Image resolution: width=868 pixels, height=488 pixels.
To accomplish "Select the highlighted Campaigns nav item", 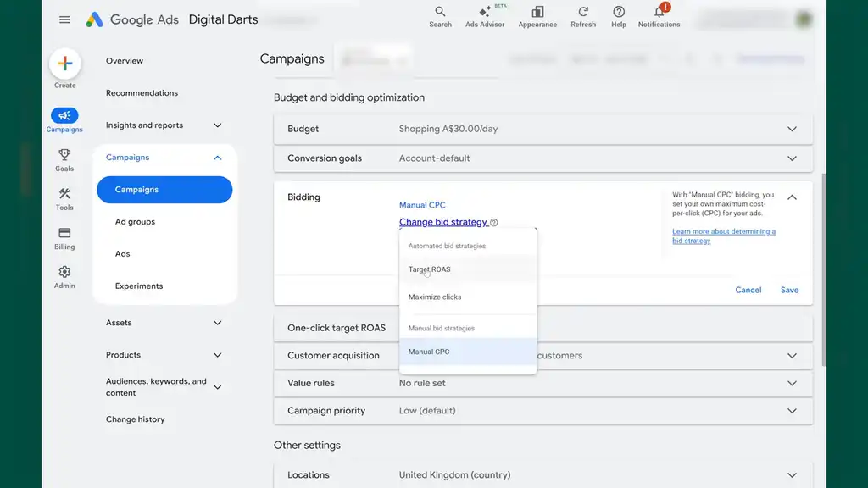I will pos(164,190).
